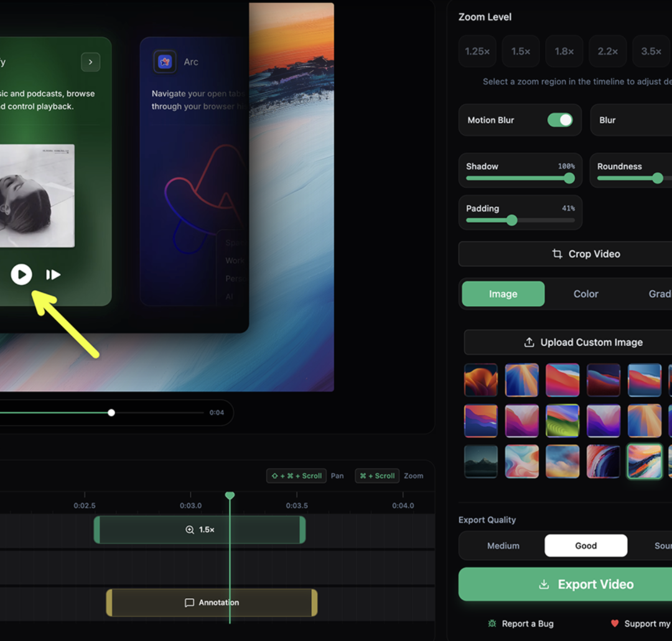Click the magnifier icon on the 1.5× zoom clip
Viewport: 672px width, 641px height.
190,530
